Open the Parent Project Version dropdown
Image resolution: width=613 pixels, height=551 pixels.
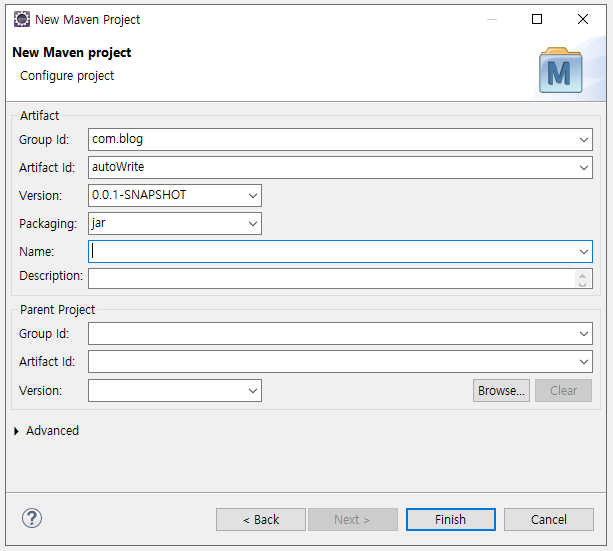pos(253,391)
